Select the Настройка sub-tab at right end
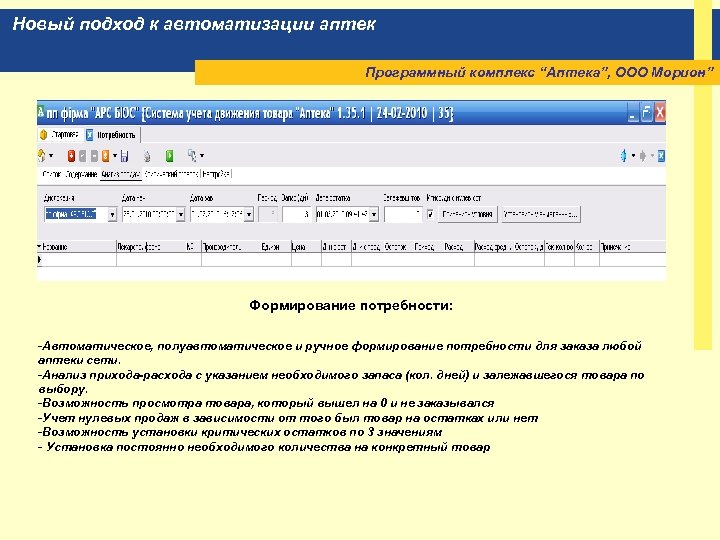The height and width of the screenshot is (540, 720). [216, 174]
